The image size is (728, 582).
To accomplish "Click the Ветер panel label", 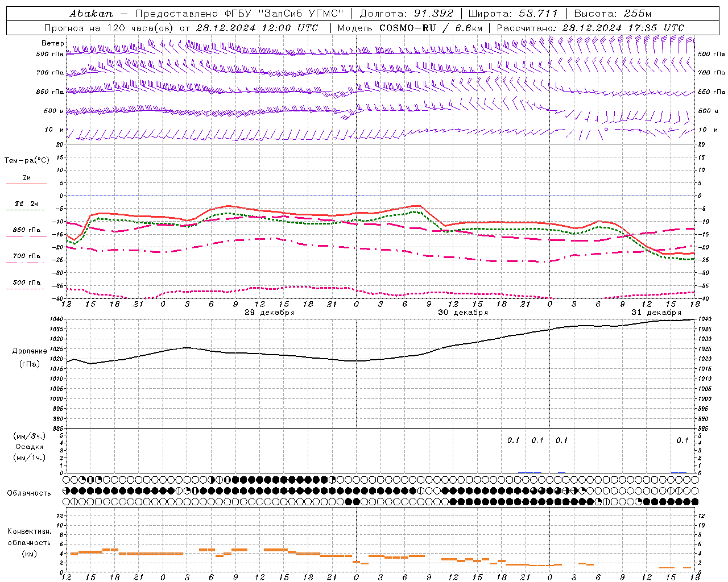I will (52, 43).
